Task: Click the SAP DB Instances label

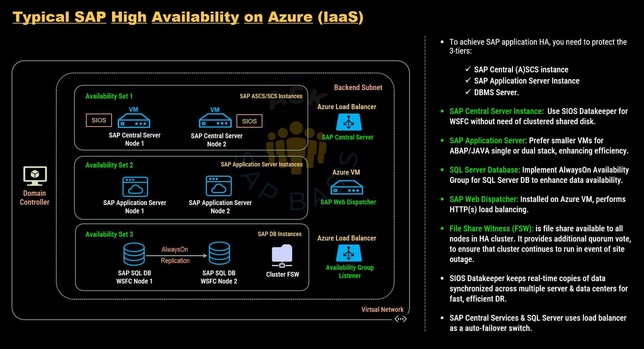Action: [280, 234]
